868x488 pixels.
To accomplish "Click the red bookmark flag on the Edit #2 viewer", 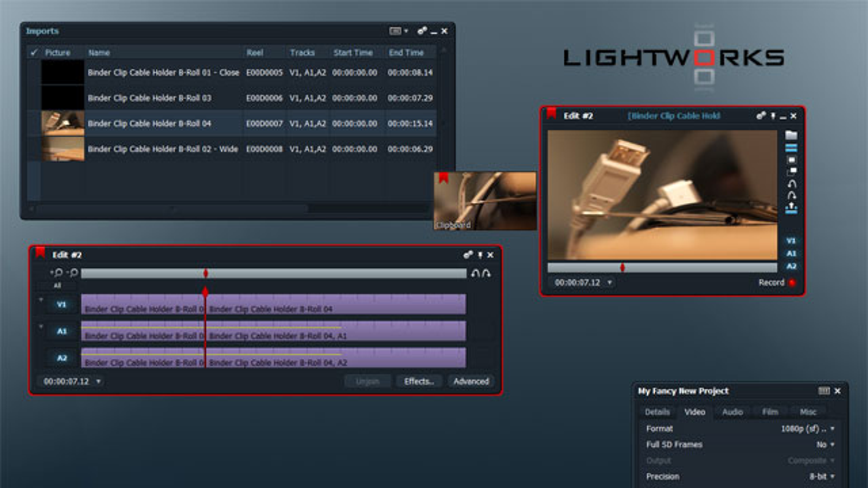I will coord(552,113).
